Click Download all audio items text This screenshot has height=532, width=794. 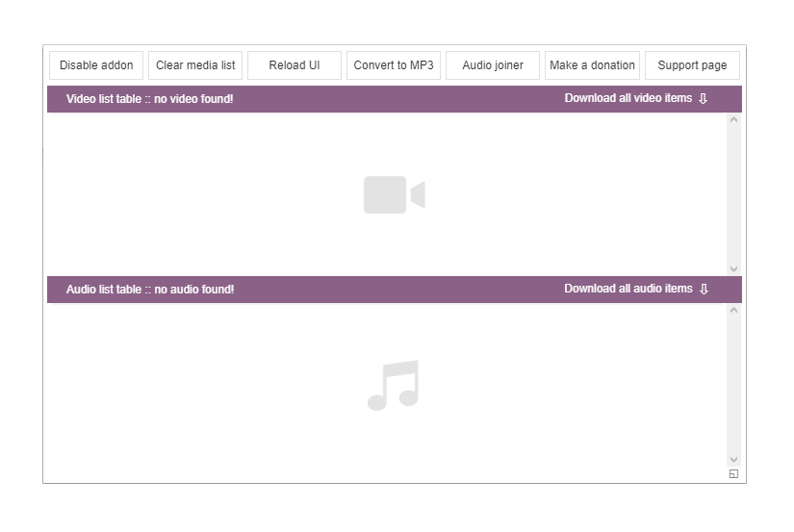click(x=628, y=289)
